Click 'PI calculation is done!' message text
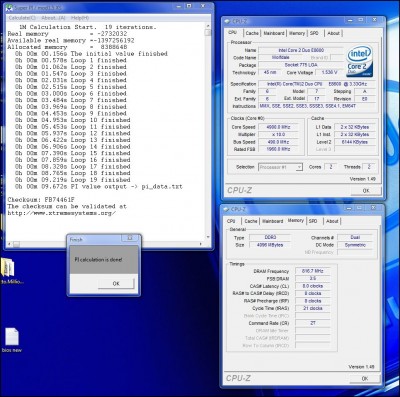 [98, 260]
